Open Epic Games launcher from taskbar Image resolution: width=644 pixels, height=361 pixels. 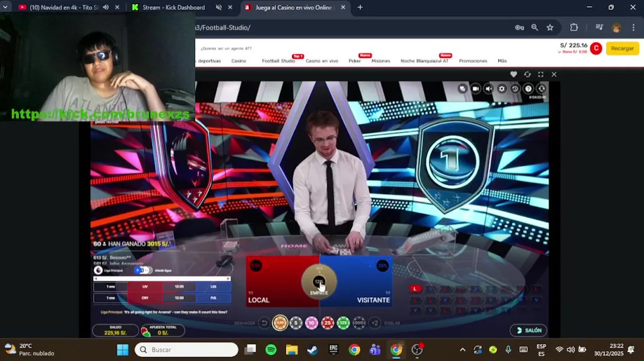click(334, 349)
